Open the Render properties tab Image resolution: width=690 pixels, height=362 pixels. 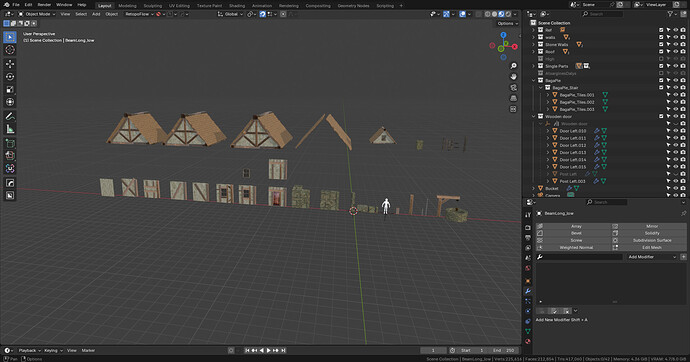click(528, 227)
